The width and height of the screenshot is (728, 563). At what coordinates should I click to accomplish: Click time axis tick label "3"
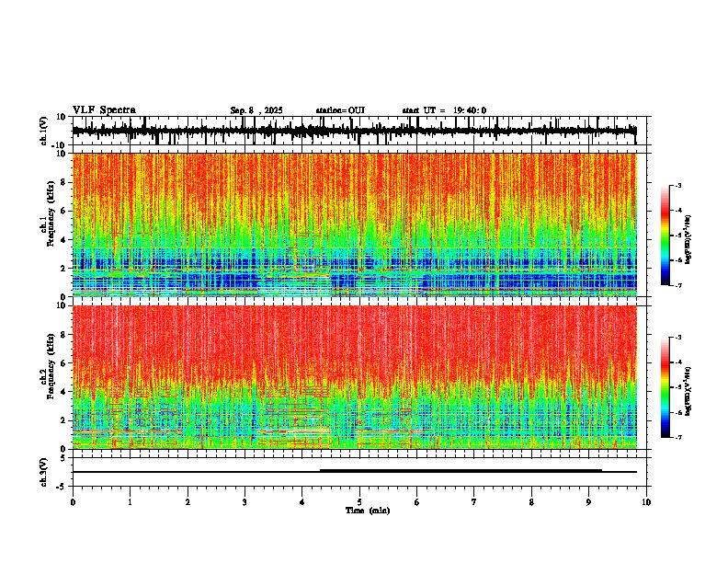[245, 502]
